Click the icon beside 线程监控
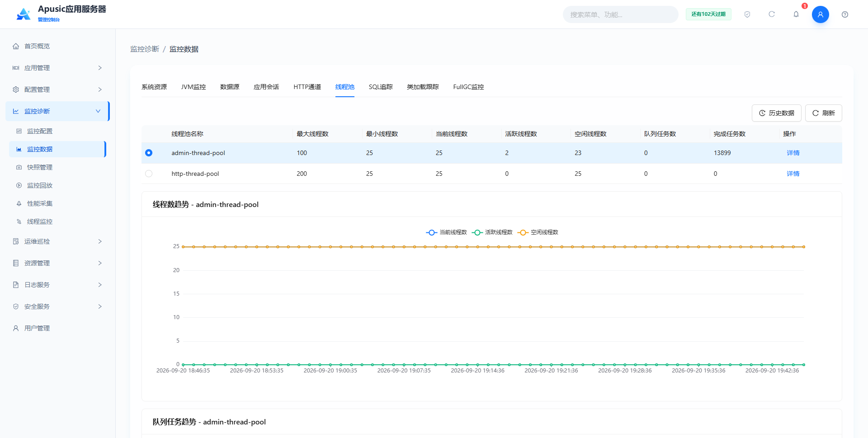This screenshot has height=438, width=868. [19, 221]
